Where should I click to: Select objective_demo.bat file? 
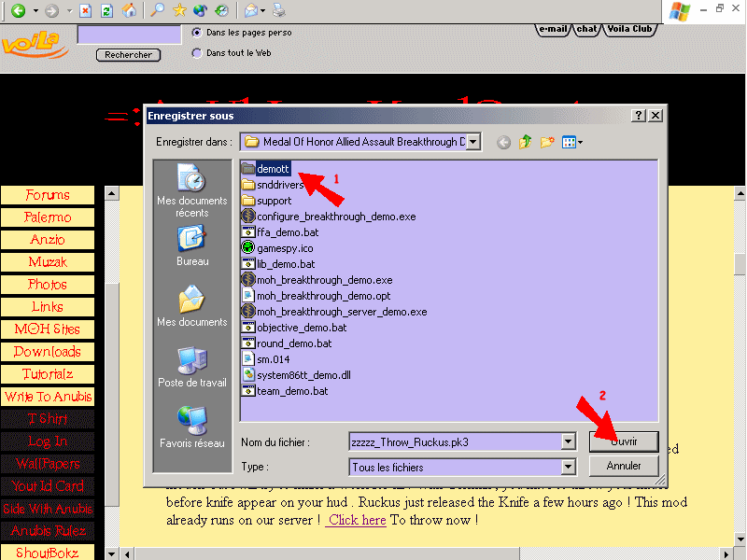pos(294,328)
